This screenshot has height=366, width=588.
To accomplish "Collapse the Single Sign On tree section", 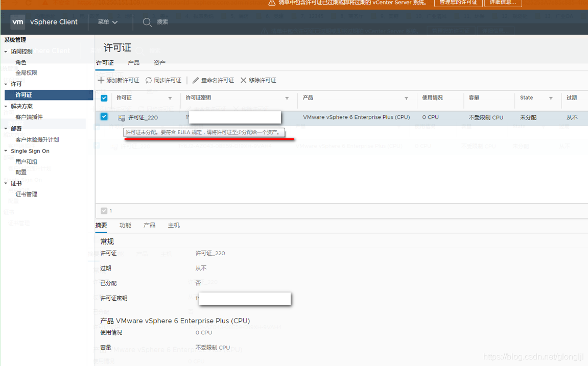I will click(x=6, y=151).
